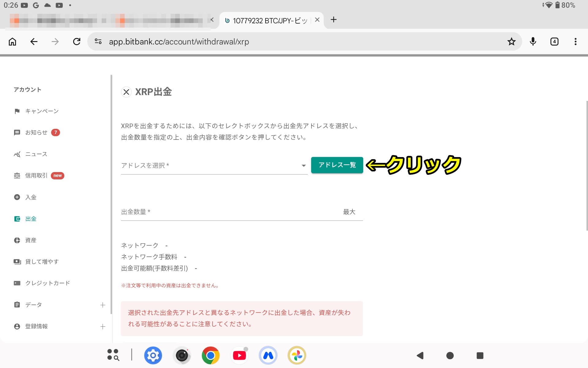
Task: Click the クレジットカード card icon
Action: [x=17, y=283]
